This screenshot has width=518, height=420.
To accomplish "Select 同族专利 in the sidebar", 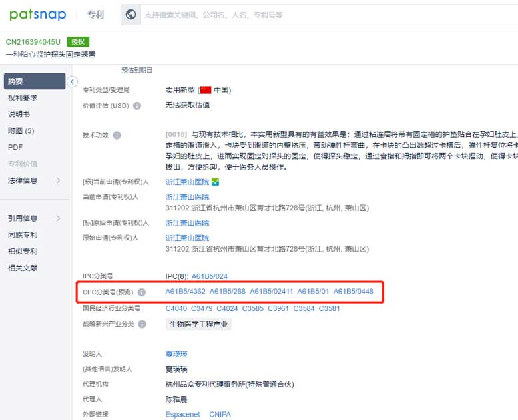I will 23,235.
